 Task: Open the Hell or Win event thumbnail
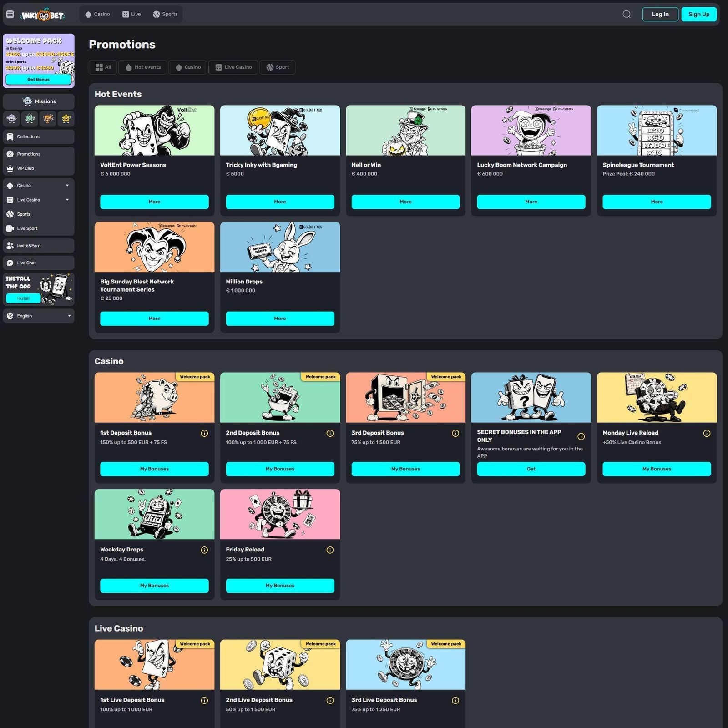click(405, 131)
